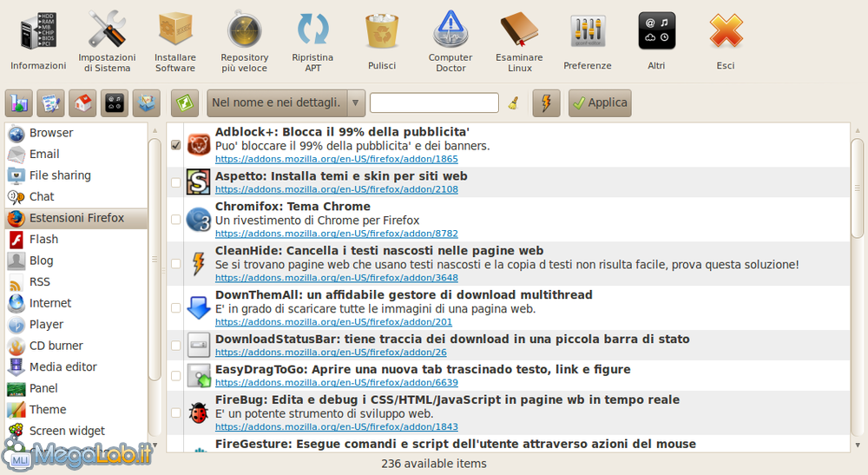
Task: Select Blog category
Action: [76, 261]
